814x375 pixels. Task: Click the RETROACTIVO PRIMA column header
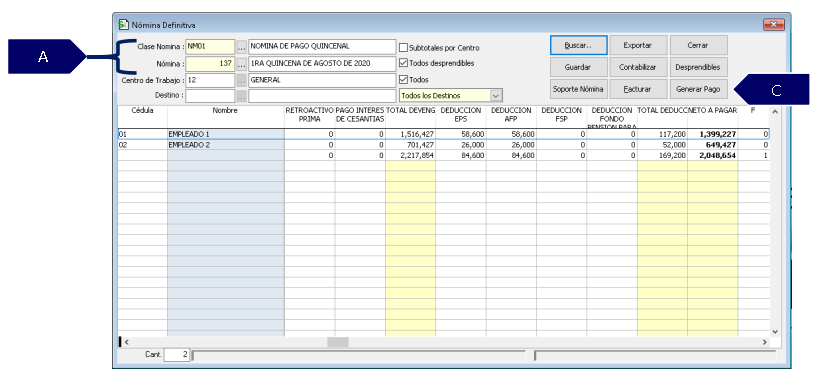[310, 117]
